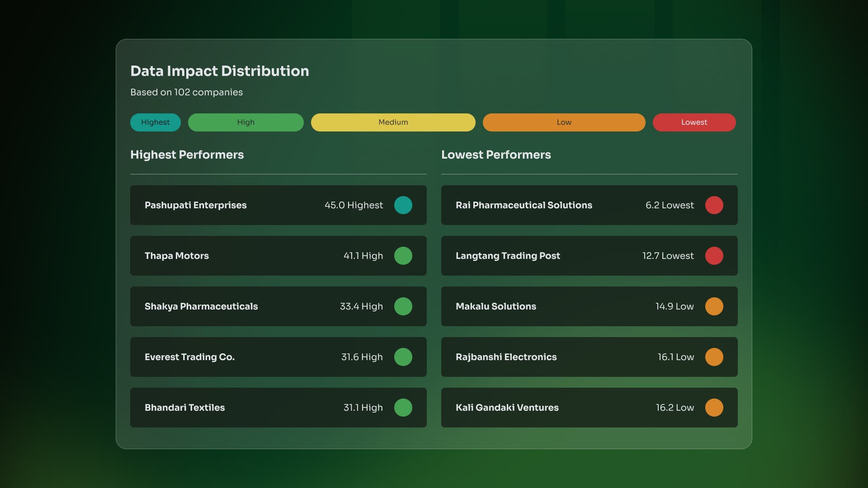
Task: Click the orange dot next to Kali Gandaki Ventures
Action: (x=714, y=408)
